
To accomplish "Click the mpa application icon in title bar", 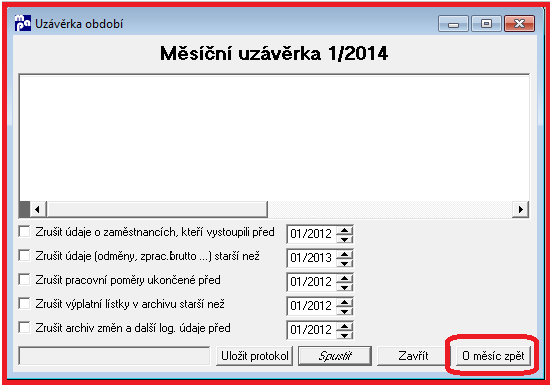I will click(x=23, y=23).
